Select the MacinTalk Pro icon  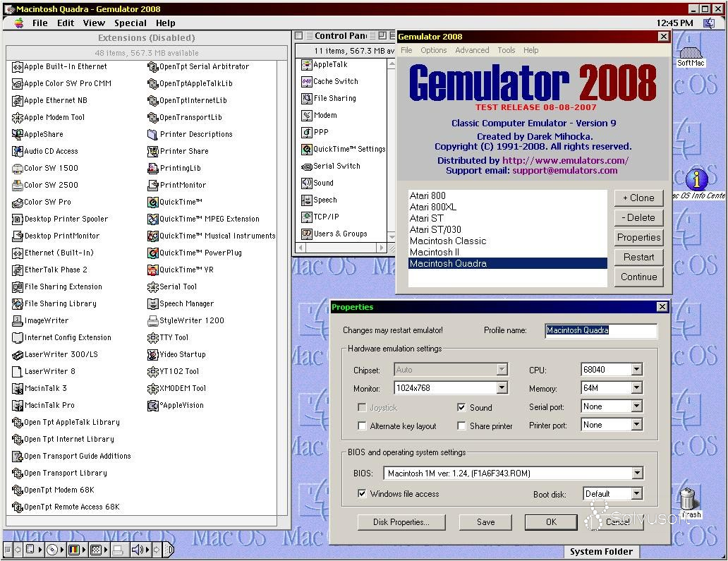coord(17,406)
